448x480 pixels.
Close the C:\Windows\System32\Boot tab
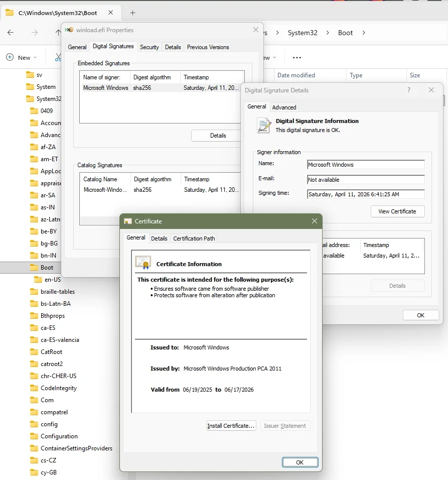(x=111, y=13)
